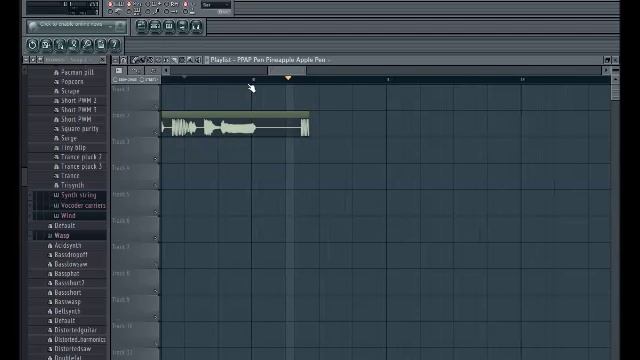
Task: Click the Browser vertical scrollbar thumb
Action: click(24, 176)
